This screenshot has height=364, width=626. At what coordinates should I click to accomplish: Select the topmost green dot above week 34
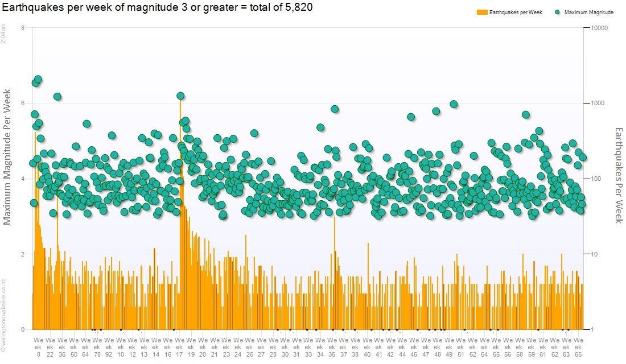[320, 127]
